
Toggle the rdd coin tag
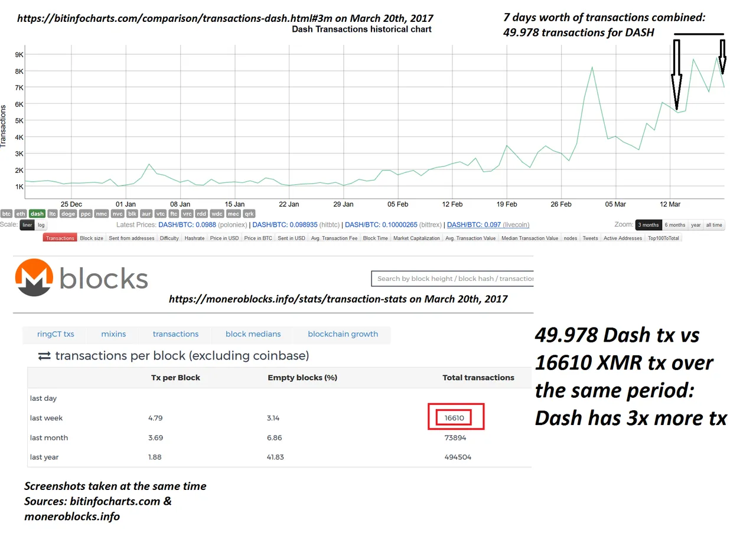[202, 214]
